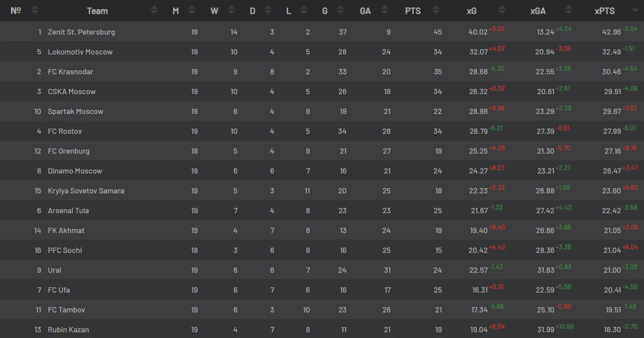Sort by xG column arrows
The height and width of the screenshot is (338, 644).
point(502,10)
